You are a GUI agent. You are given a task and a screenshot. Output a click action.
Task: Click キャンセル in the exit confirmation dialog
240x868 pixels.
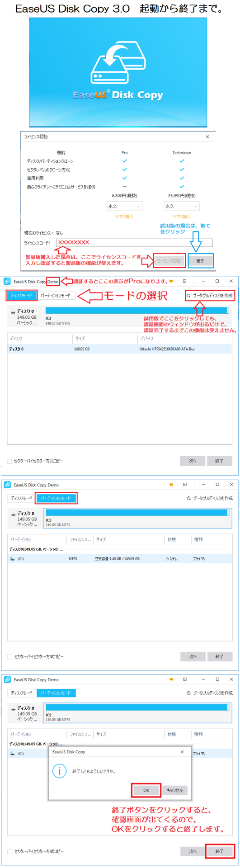[174, 790]
